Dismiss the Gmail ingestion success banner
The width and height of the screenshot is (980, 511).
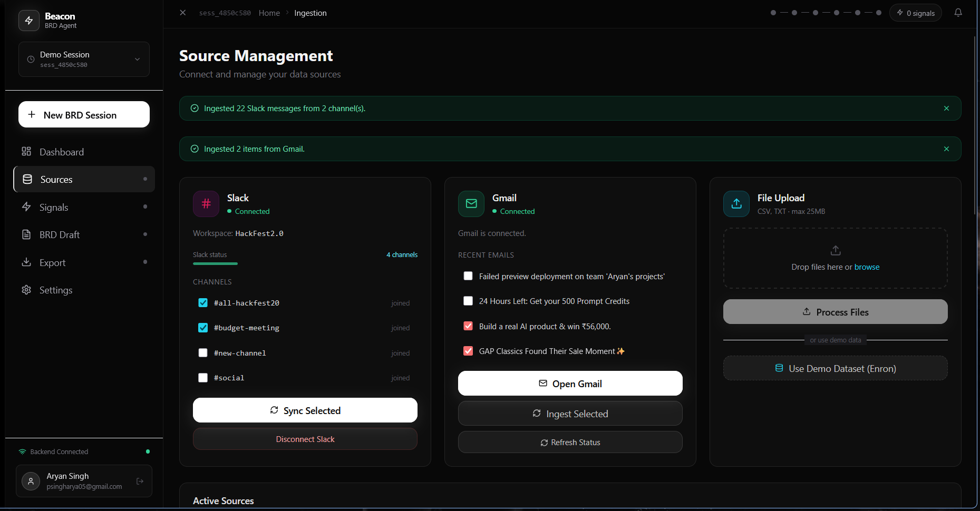(946, 149)
